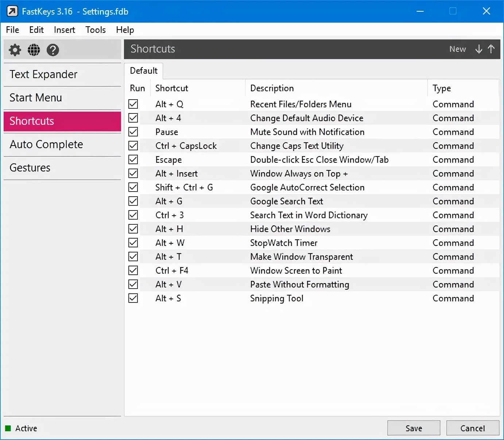Uncheck the Alt + Q shortcut checkbox
504x440 pixels.
(x=133, y=104)
